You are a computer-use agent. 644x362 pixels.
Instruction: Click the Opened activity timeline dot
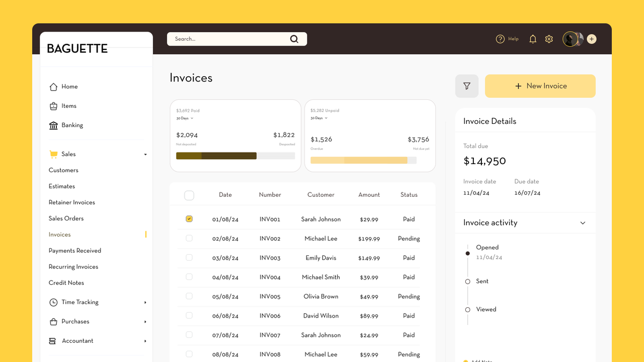click(x=467, y=253)
